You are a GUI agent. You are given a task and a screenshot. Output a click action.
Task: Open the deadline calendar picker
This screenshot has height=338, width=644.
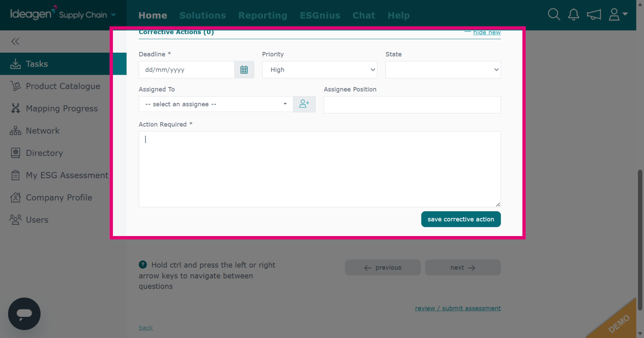point(244,70)
